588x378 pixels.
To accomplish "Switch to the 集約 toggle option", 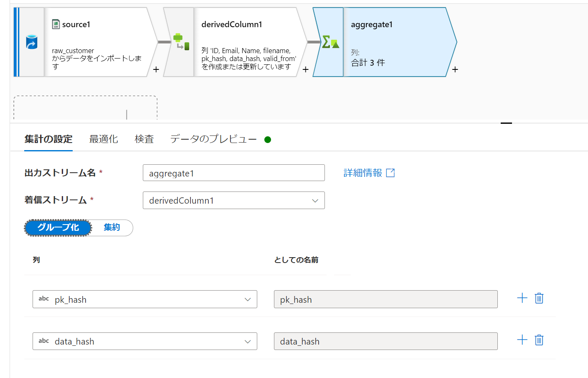I will point(112,227).
